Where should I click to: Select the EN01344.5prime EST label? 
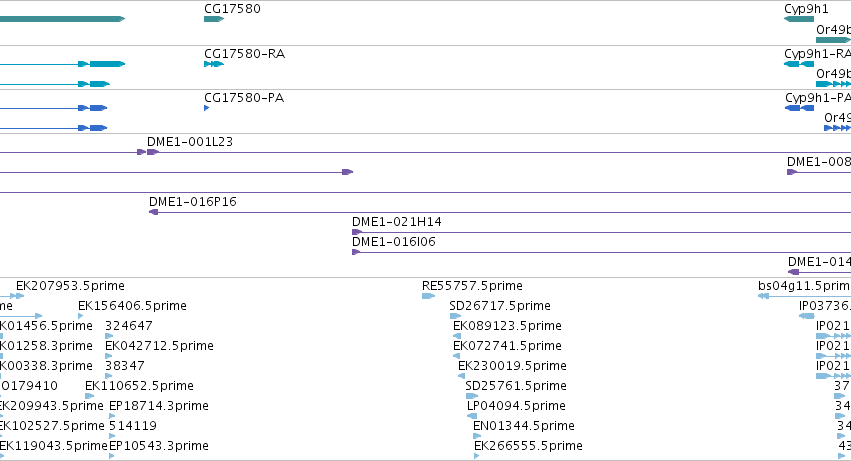pyautogui.click(x=524, y=426)
